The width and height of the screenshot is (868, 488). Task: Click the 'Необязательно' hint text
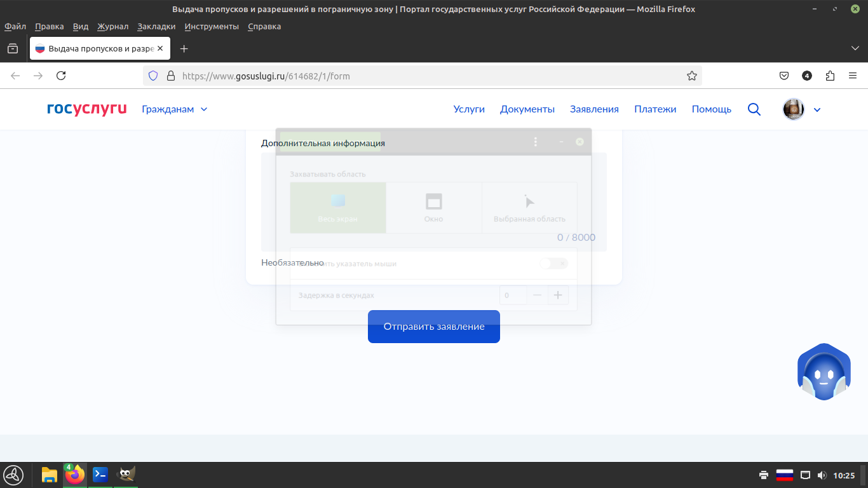click(292, 262)
